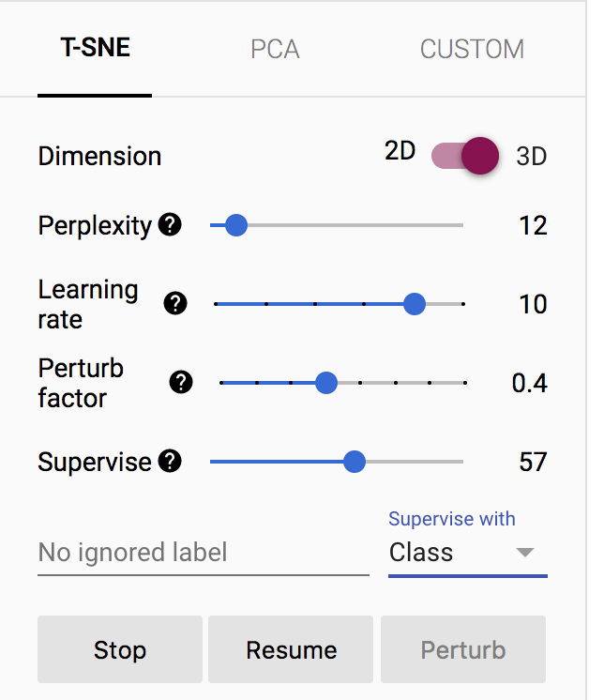The width and height of the screenshot is (604, 700).
Task: Click the Perturb button
Action: coord(462,649)
